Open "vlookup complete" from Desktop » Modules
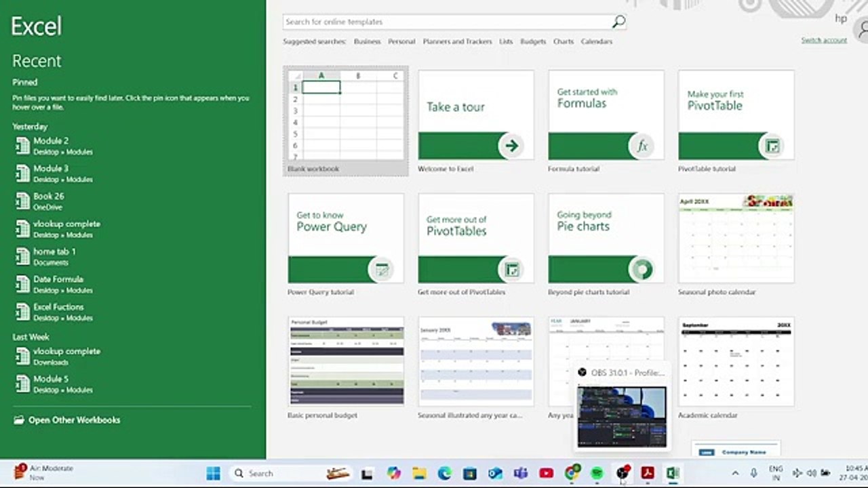Viewport: 868px width, 488px height. (132, 228)
